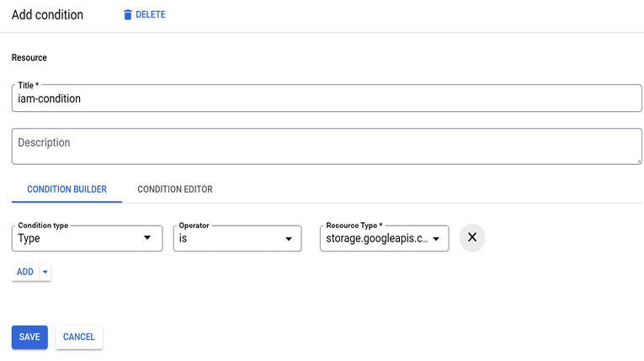The width and height of the screenshot is (644, 361).
Task: Click the trash can icon beside DELETE
Action: (x=128, y=15)
